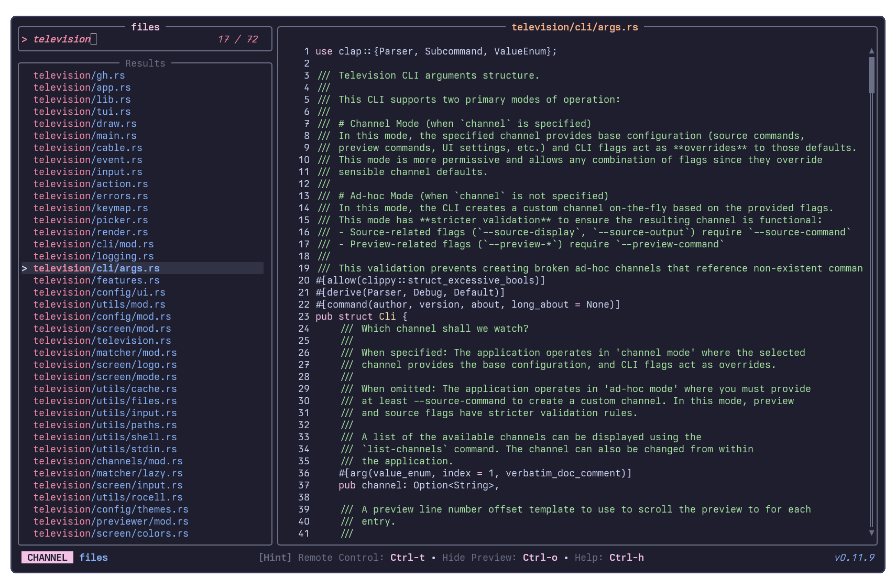Select television/screen/input.rs result

pyautogui.click(x=108, y=485)
